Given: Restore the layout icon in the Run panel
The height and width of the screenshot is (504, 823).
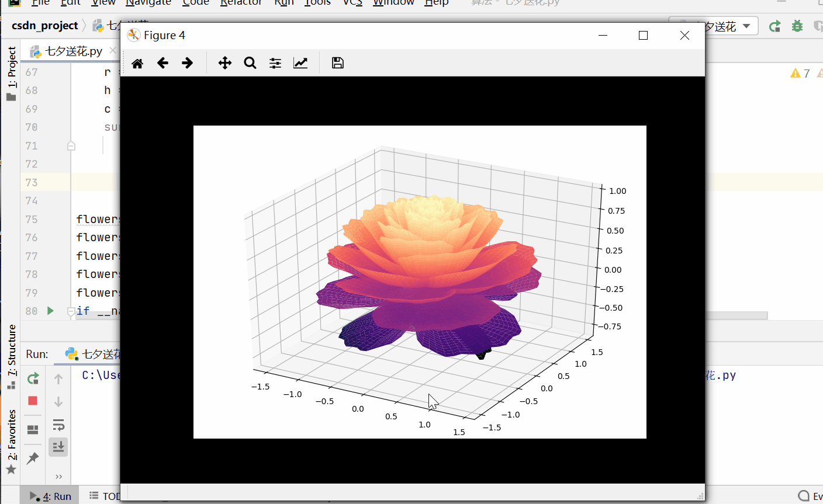Looking at the screenshot, I should pyautogui.click(x=33, y=430).
